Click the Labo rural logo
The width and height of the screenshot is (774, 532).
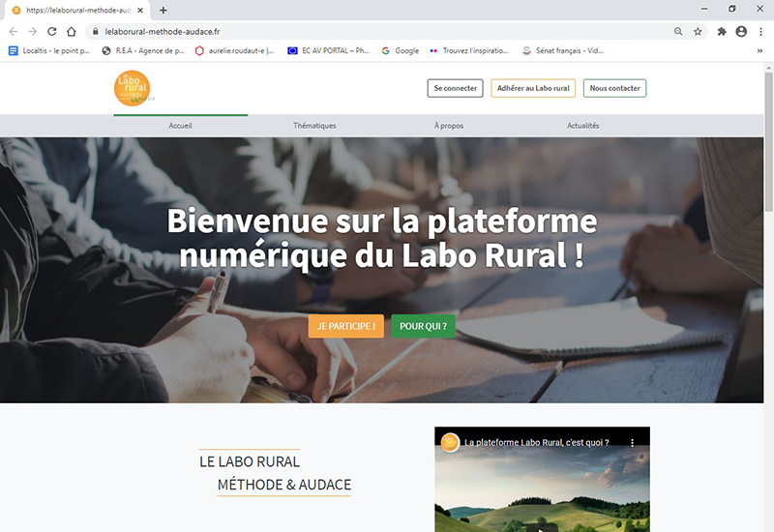[x=134, y=88]
